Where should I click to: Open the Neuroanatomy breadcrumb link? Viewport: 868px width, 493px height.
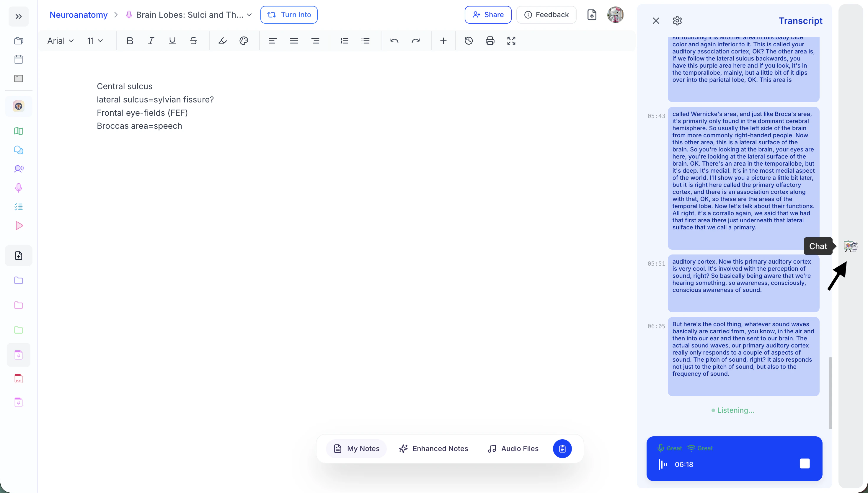(79, 15)
